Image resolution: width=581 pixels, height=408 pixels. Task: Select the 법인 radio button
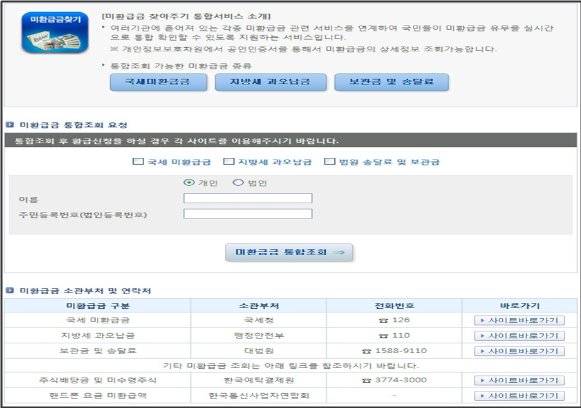pos(238,183)
